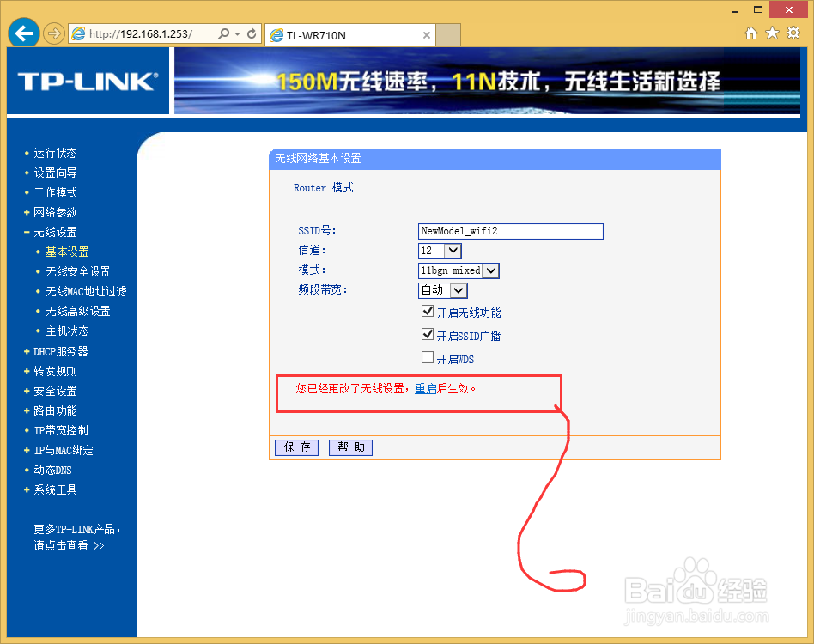Expand DHCP服务器 menu section
Screen dimensions: 814x644
tap(61, 351)
